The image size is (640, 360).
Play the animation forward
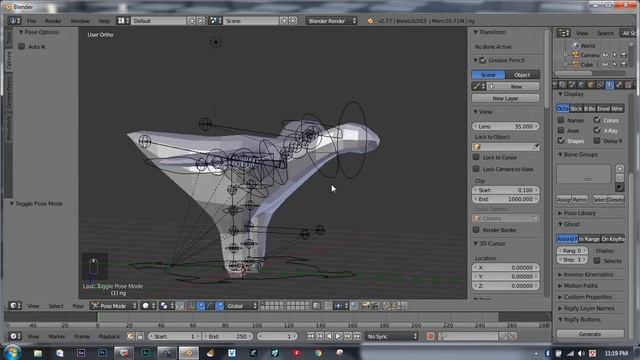pyautogui.click(x=338, y=336)
